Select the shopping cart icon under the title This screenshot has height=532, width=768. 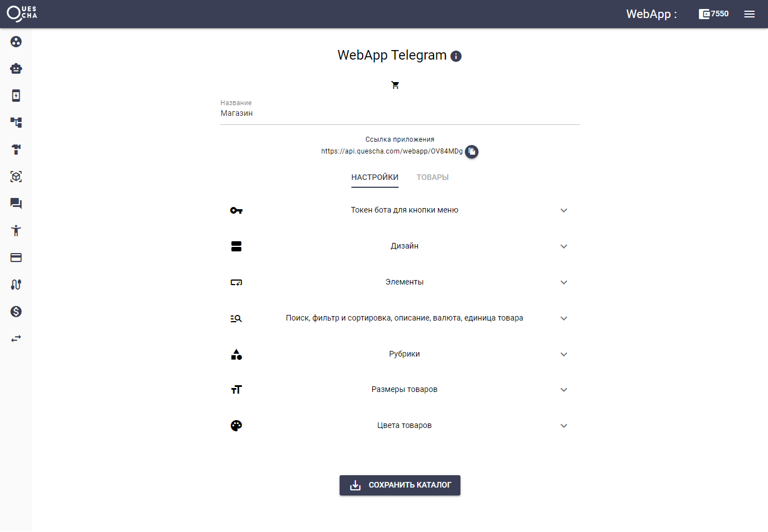click(395, 84)
